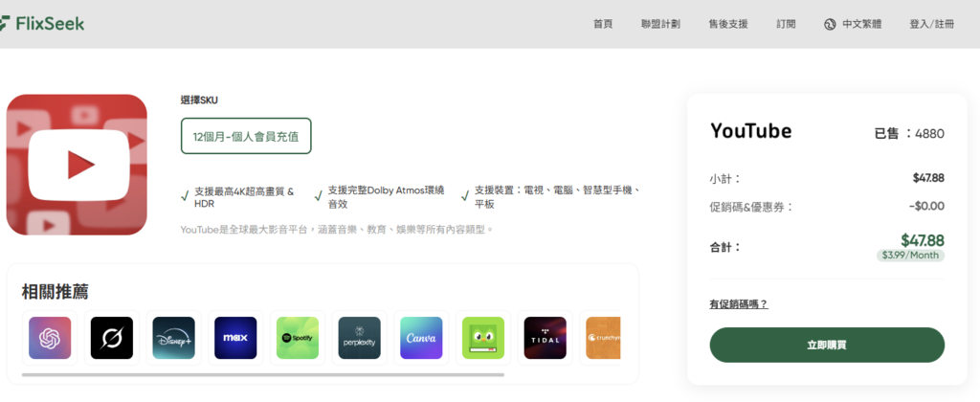Open the Crunchyroll recommendation icon

click(x=603, y=338)
